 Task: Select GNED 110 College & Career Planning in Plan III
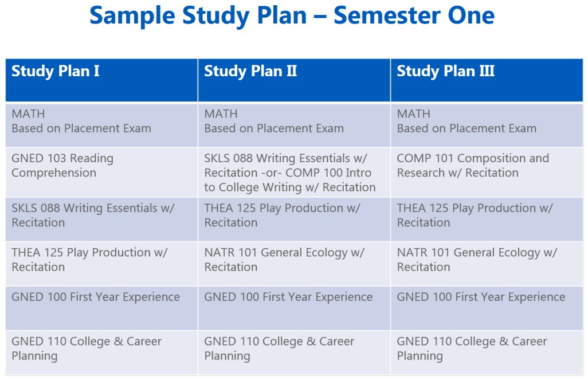pos(472,348)
